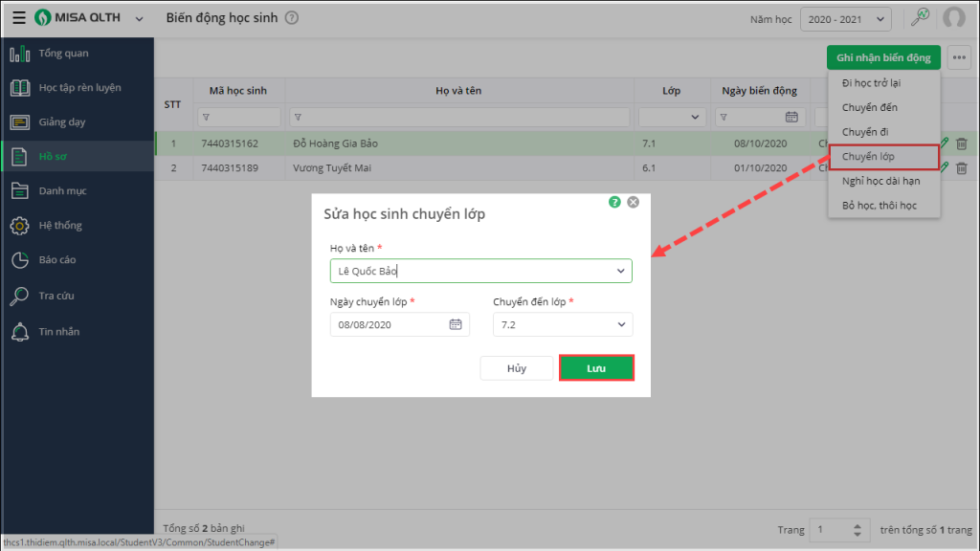Click the Trang page number stepper
980x551 pixels.
857,530
